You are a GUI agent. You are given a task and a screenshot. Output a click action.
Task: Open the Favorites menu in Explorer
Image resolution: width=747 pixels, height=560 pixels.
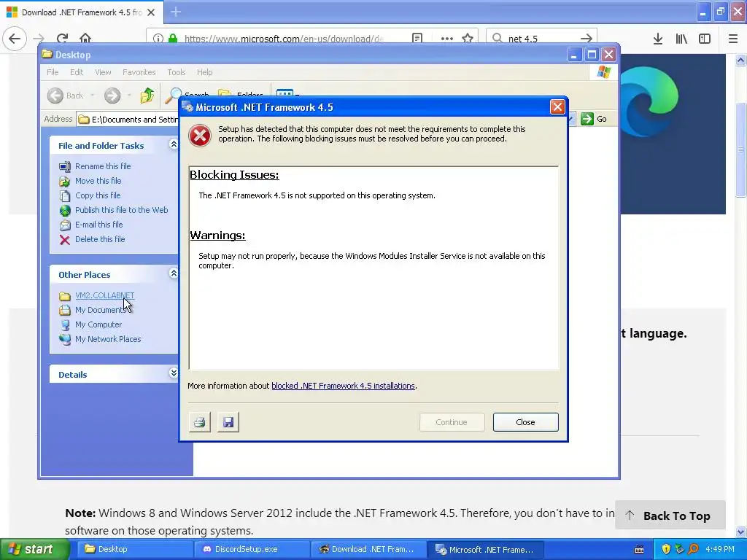click(x=139, y=72)
